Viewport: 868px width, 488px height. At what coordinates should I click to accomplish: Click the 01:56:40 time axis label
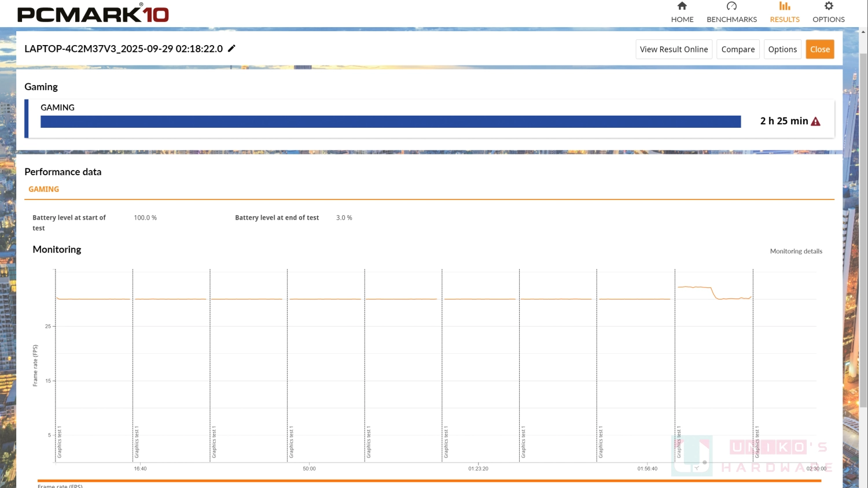coord(647,468)
